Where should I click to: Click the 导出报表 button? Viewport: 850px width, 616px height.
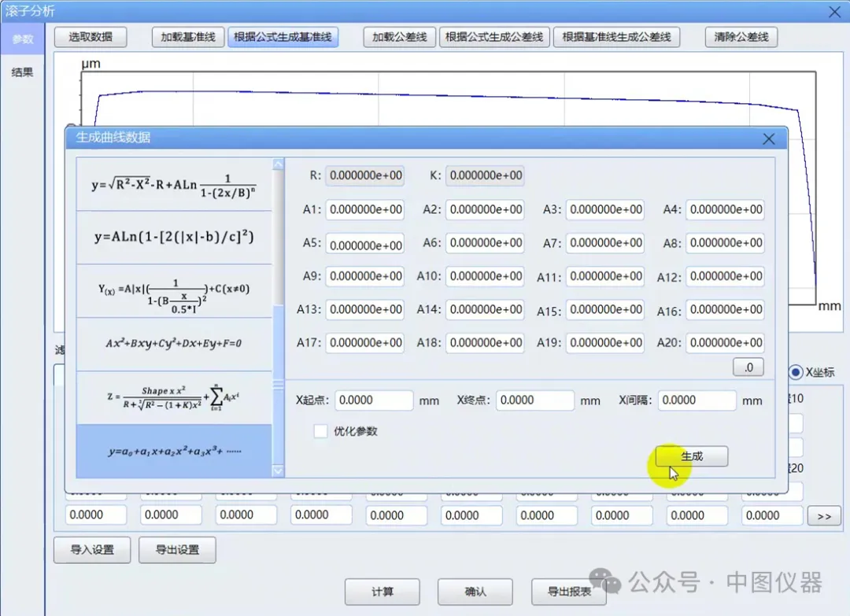[x=569, y=592]
